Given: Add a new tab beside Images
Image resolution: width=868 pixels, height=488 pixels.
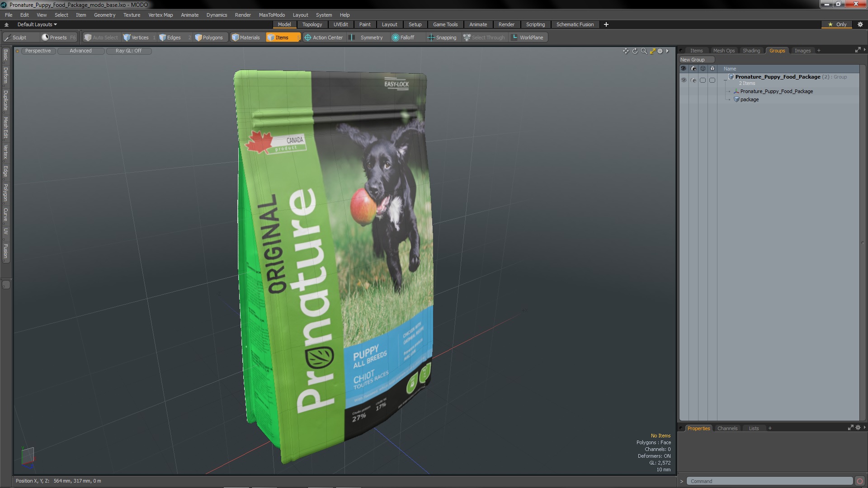Looking at the screenshot, I should click(x=819, y=51).
